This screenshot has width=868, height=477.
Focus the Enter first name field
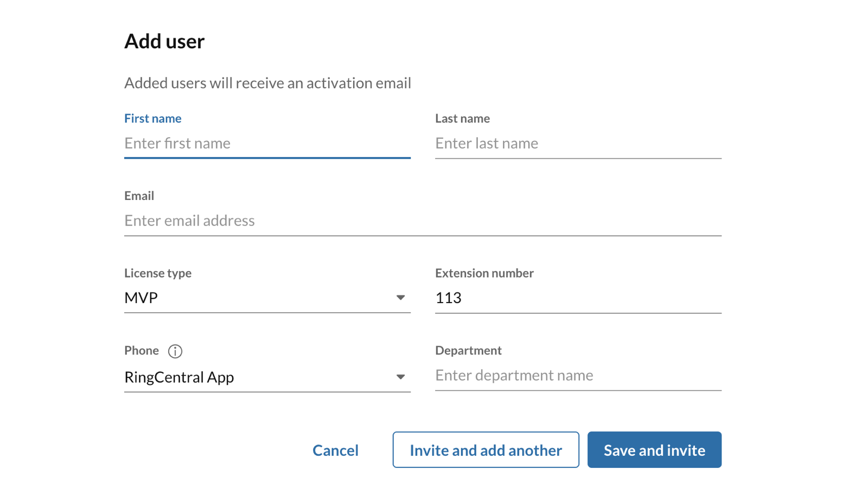coord(267,143)
